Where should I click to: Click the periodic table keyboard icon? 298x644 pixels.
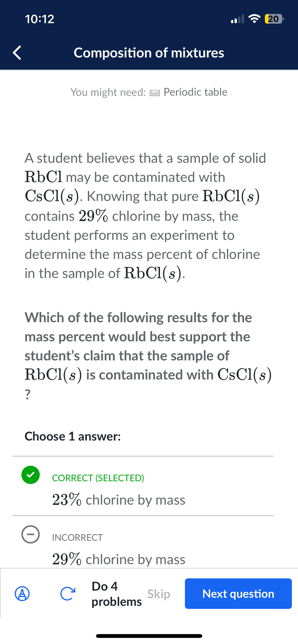[155, 93]
